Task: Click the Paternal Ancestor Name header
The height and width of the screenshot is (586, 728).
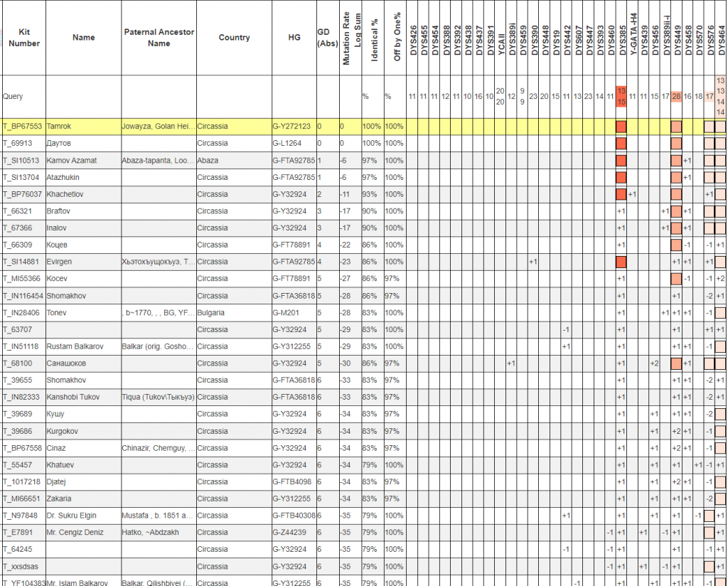Action: [159, 38]
